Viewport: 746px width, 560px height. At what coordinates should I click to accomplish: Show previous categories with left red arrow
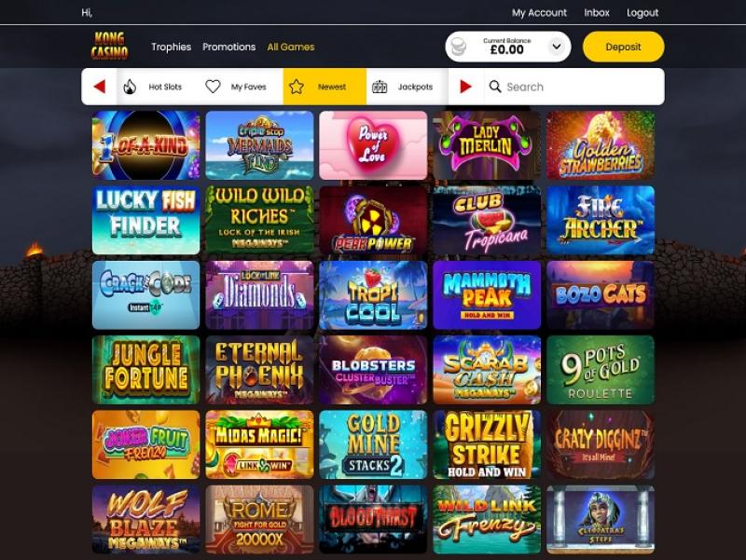100,87
